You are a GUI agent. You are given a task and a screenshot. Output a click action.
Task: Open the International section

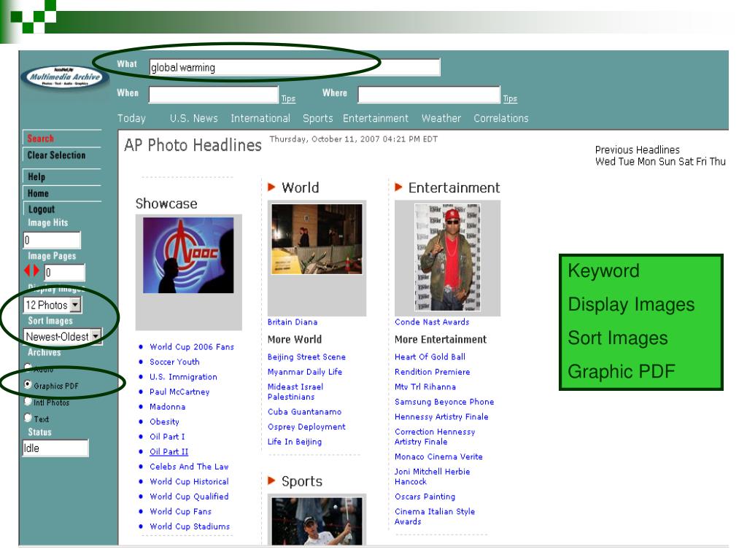[260, 118]
